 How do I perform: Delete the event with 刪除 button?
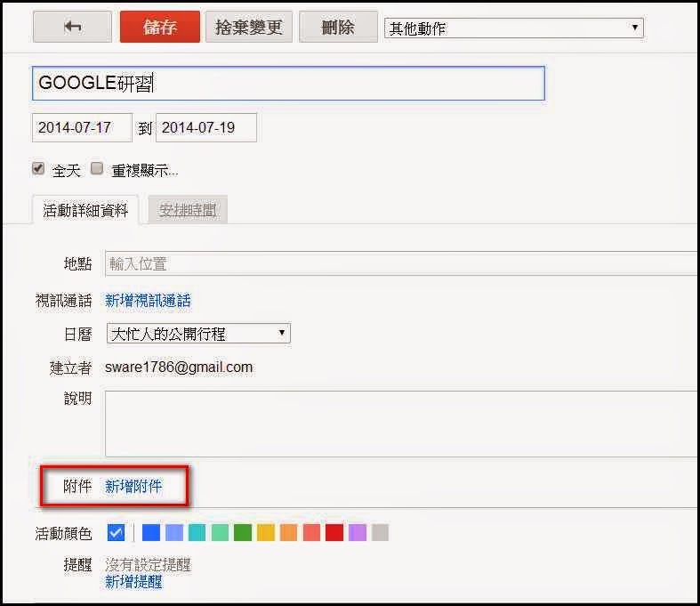(x=338, y=28)
